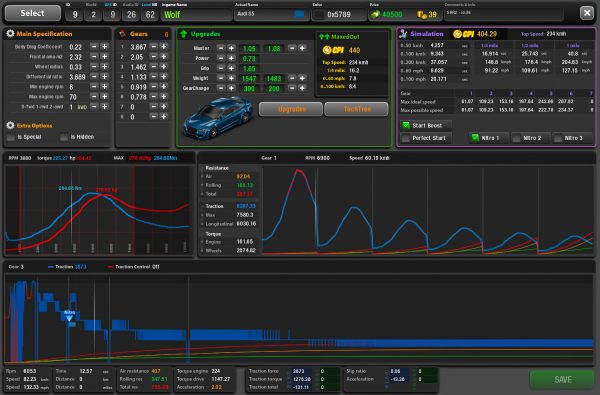Click the Simulation panel icon

[403, 34]
